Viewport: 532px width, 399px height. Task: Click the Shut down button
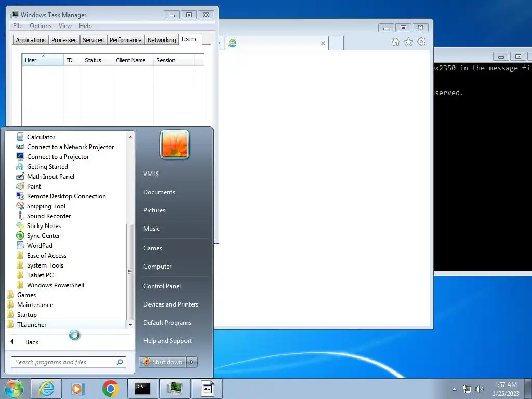click(x=163, y=362)
